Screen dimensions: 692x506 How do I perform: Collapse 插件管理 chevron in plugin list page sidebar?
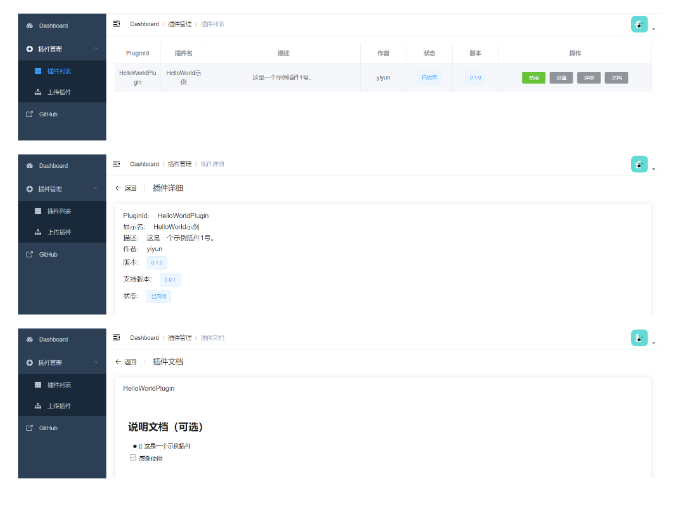coord(95,49)
